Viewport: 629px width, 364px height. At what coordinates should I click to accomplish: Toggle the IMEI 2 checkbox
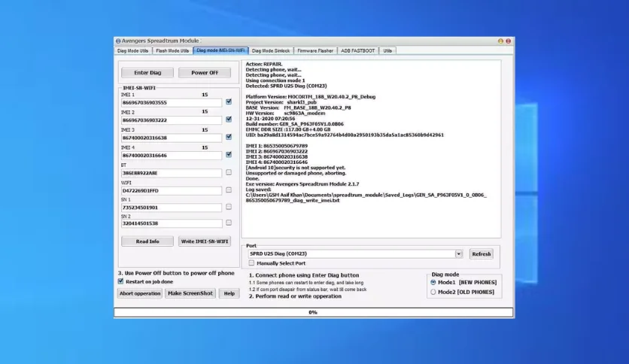click(x=229, y=119)
